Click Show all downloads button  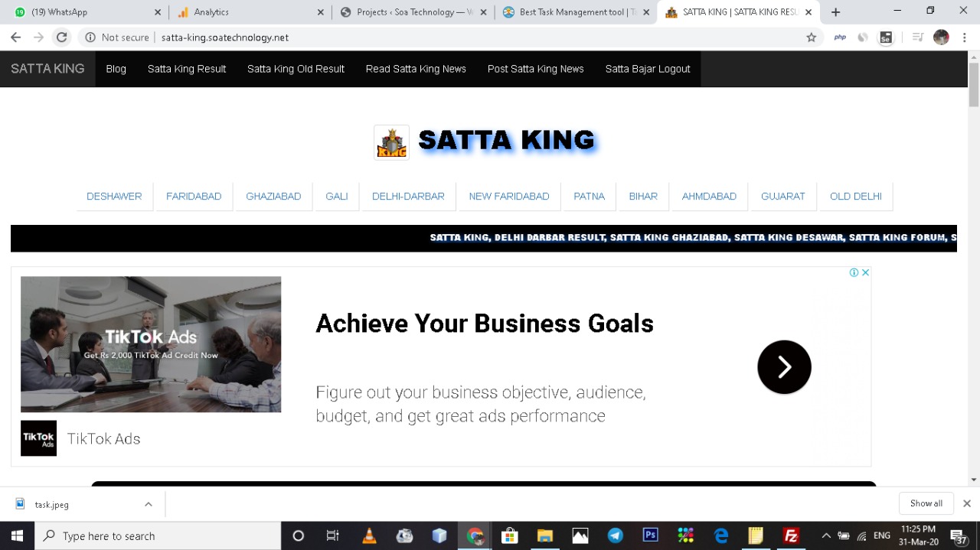tap(926, 503)
